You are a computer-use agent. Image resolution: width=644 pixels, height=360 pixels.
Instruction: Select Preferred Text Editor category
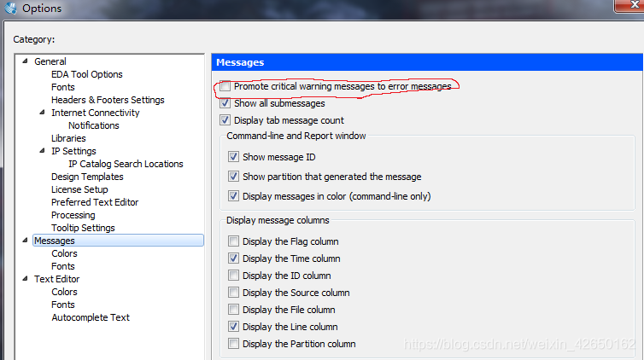[x=95, y=202]
